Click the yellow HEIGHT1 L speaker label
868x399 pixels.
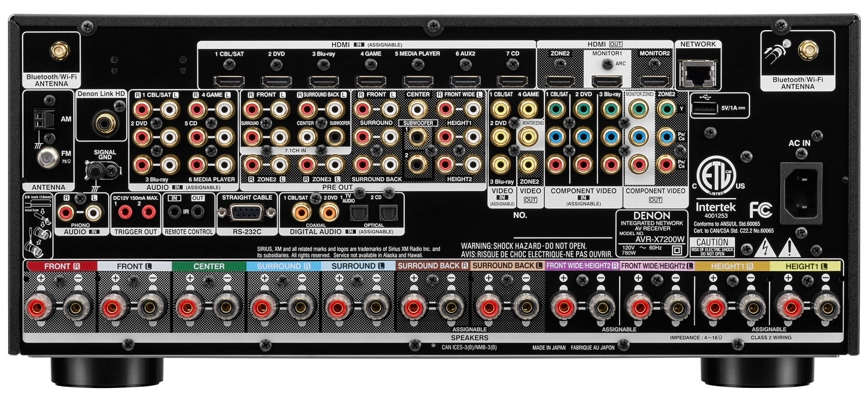(x=806, y=266)
